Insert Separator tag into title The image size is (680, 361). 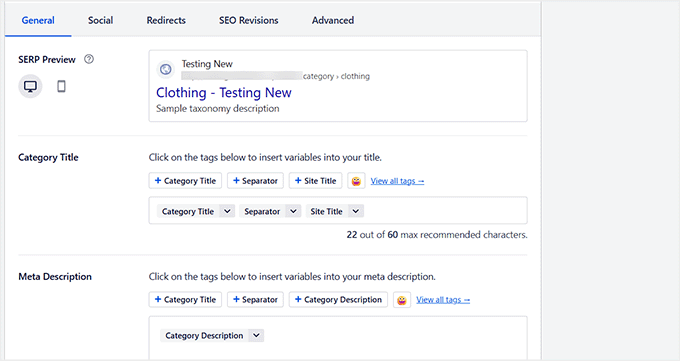pos(255,181)
